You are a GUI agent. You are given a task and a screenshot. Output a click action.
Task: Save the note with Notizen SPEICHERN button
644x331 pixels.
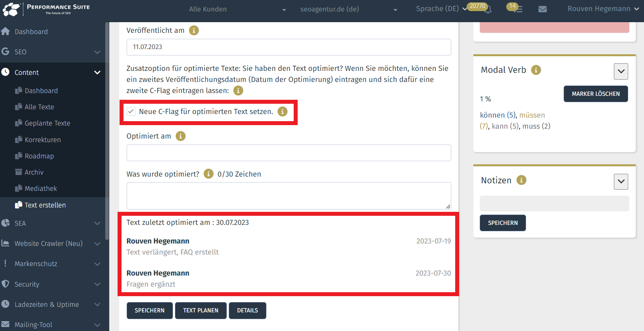coord(503,223)
